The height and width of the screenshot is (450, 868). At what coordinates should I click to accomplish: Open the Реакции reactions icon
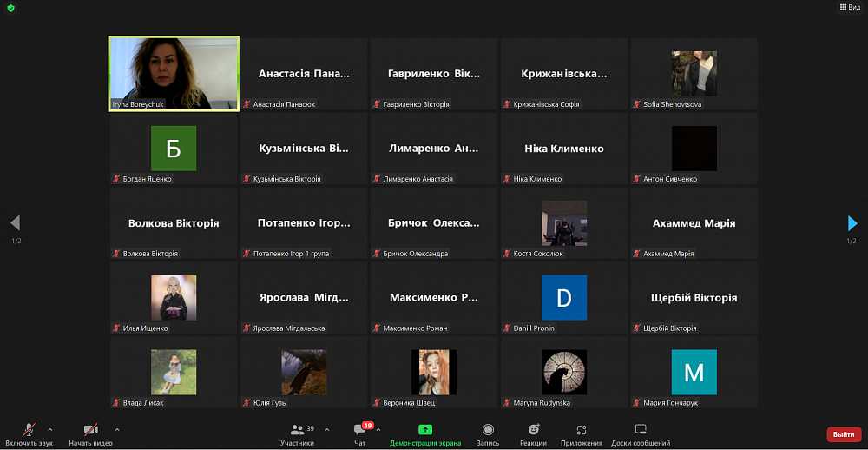tap(534, 429)
